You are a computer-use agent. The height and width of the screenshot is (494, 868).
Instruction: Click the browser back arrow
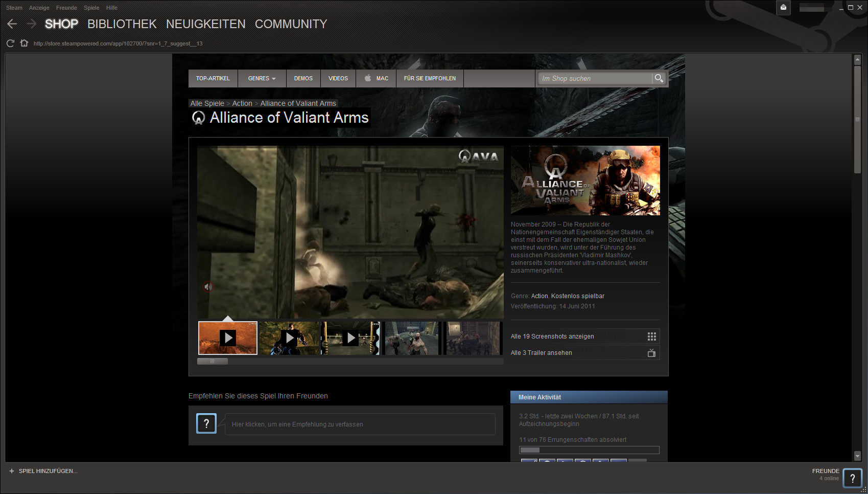(x=12, y=24)
